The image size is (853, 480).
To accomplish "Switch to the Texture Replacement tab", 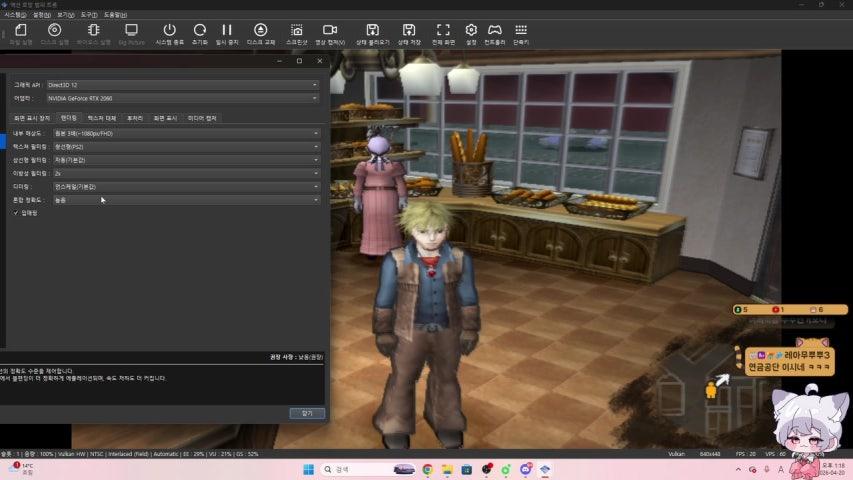I will [102, 118].
